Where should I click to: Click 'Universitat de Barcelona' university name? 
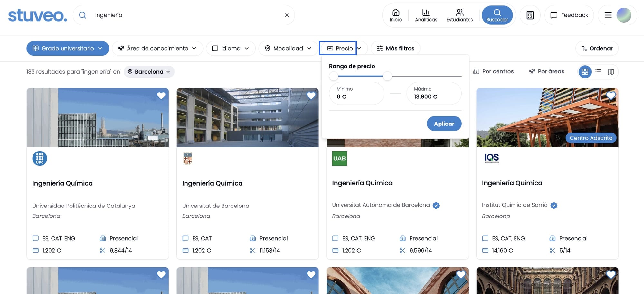coord(216,206)
